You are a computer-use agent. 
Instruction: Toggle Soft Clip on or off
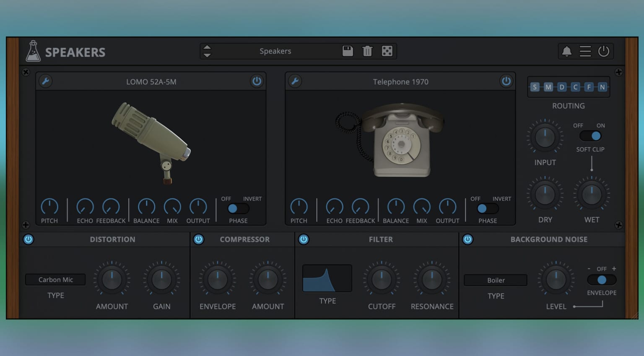click(591, 135)
